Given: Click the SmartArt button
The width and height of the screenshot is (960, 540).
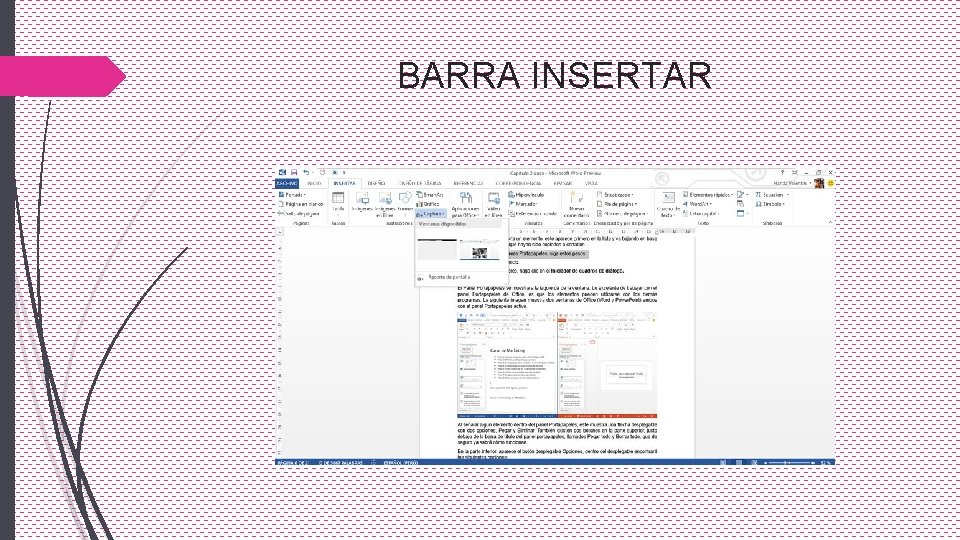Looking at the screenshot, I should pos(430,195).
